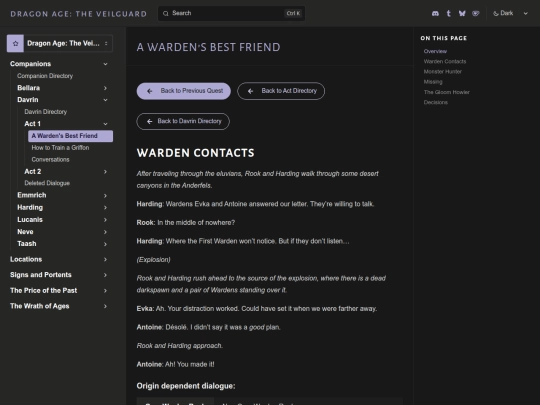Select A Warden's Best Friend sidebar page
The width and height of the screenshot is (540, 405).
click(x=71, y=136)
